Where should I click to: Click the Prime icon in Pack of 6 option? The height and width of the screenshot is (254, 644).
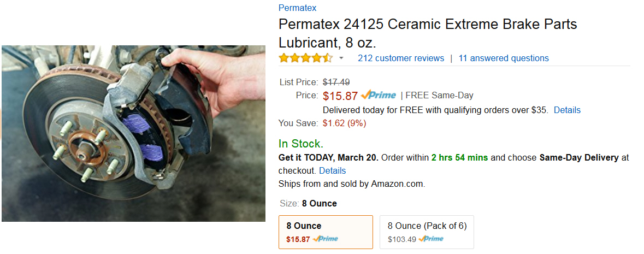tap(431, 239)
